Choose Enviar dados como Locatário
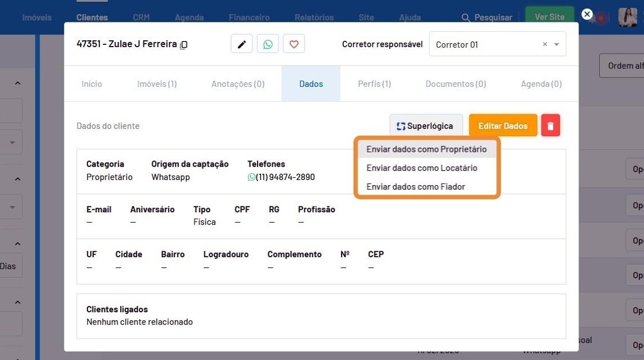 pos(421,168)
